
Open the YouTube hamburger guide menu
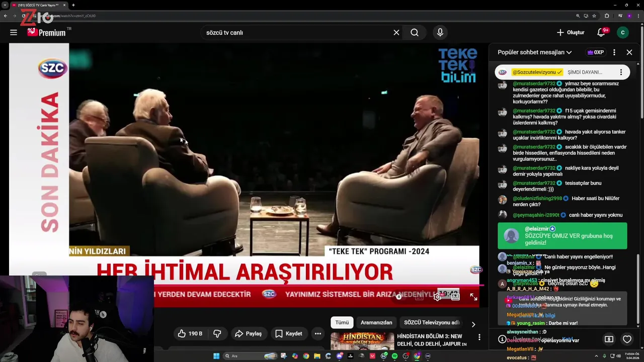point(14,32)
